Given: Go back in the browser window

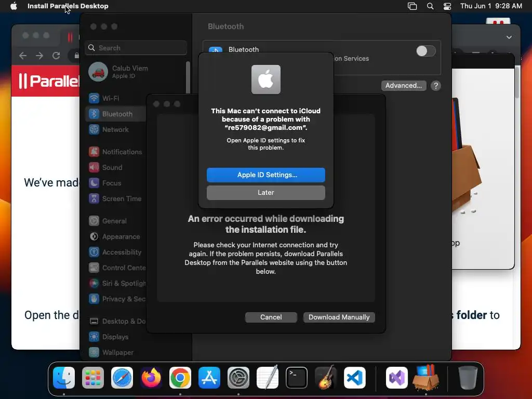Looking at the screenshot, I should 23,55.
